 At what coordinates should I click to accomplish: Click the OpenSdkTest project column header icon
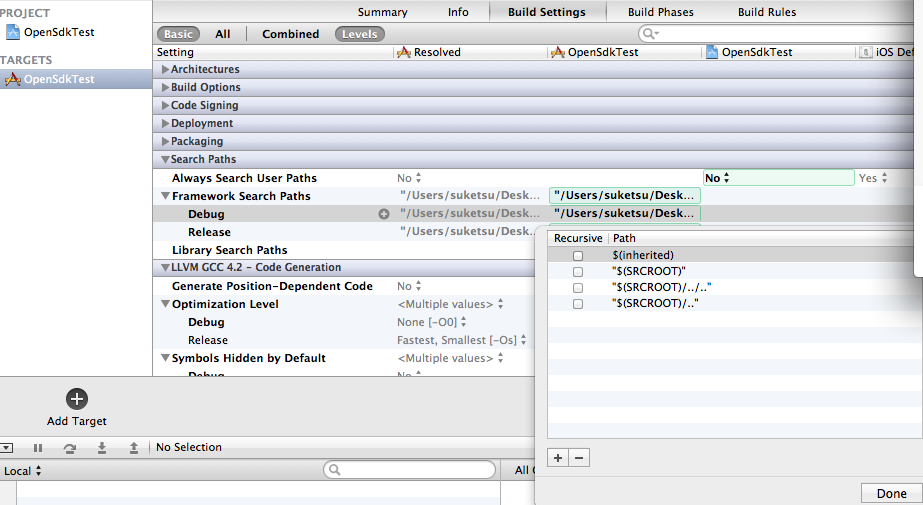click(x=712, y=52)
